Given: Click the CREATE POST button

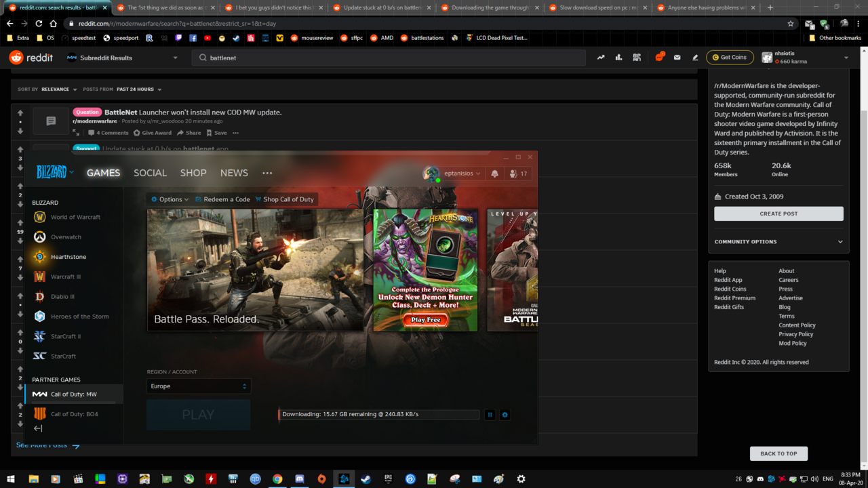Looking at the screenshot, I should click(x=778, y=213).
